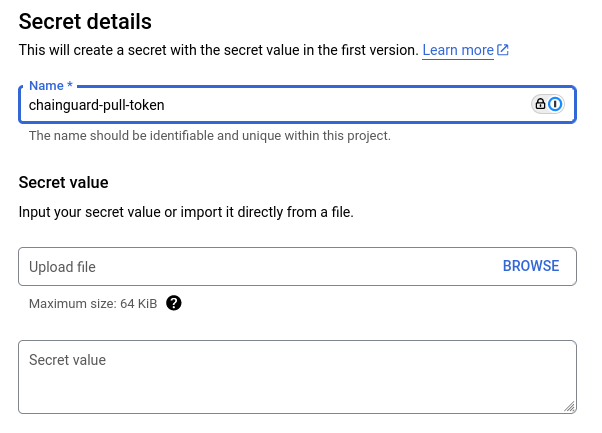Click the resize grip of Secret value box

569,406
